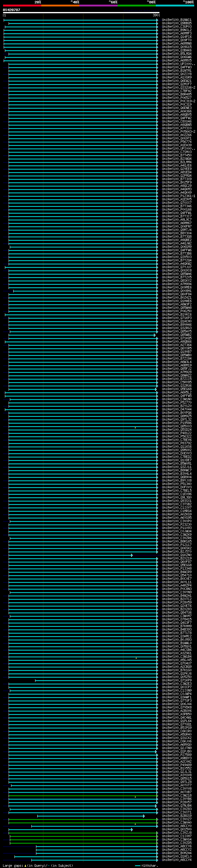Click UniRef100_P0C319-2 label
The height and width of the screenshot is (868, 197).
click(179, 101)
